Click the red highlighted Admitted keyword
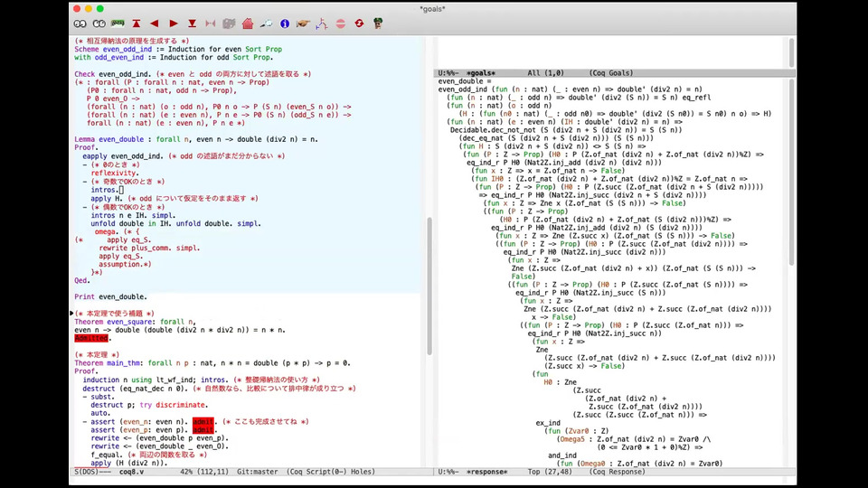Screen dimensions: 868x488 click(90, 338)
